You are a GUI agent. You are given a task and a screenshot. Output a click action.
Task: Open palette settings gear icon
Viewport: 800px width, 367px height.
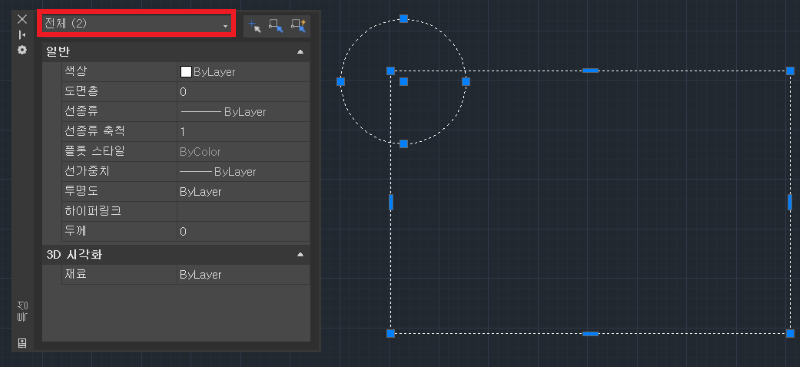click(22, 50)
